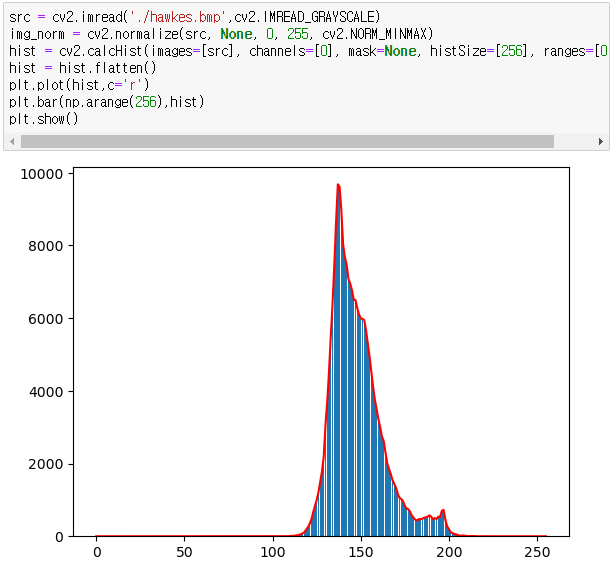612x564 pixels.
Task: Click the line starting 'img_norm = cv2.normalize'
Action: [221, 34]
